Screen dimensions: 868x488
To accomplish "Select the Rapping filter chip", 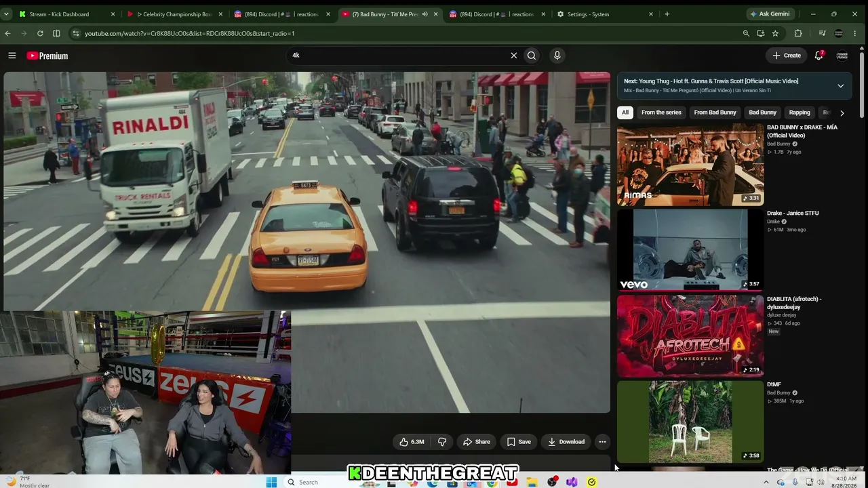I will click(x=800, y=113).
